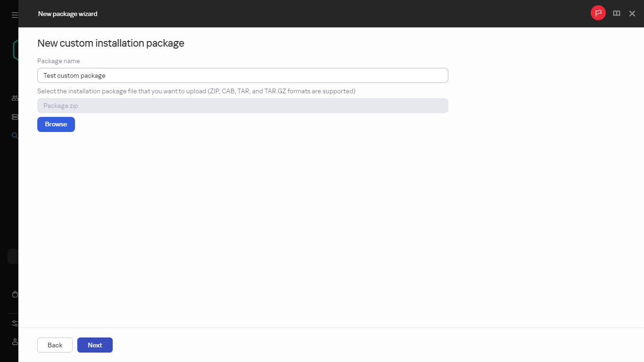
Task: Open console settings via the sliders icon
Action: [x=15, y=323]
